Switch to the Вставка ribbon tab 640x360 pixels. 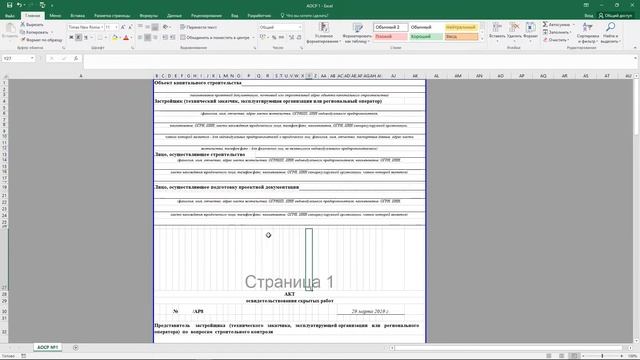(x=78, y=16)
